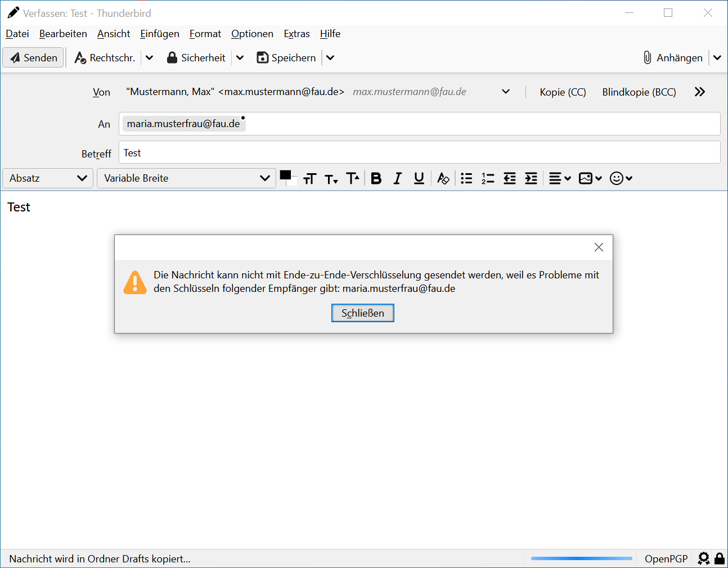Click the Bold formatting icon
The width and height of the screenshot is (728, 568).
coord(376,178)
